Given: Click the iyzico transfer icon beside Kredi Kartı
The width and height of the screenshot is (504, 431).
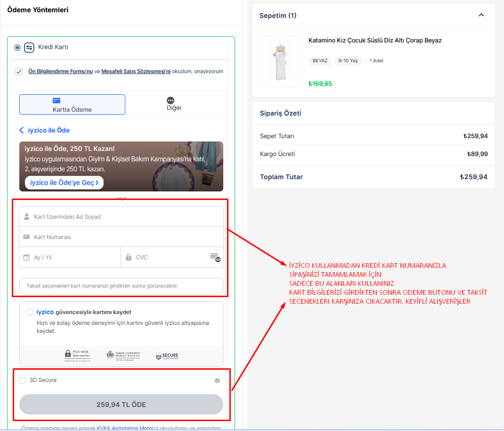Looking at the screenshot, I should point(28,47).
